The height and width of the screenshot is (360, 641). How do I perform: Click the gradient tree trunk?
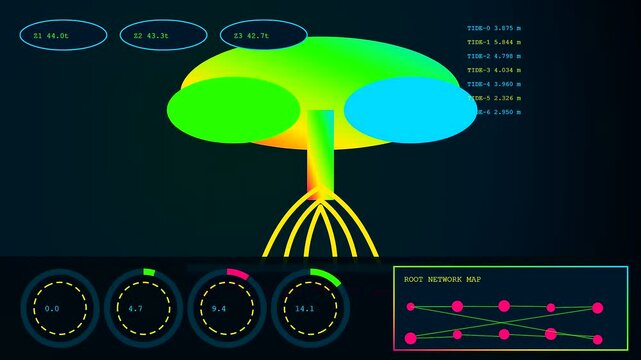(x=320, y=154)
